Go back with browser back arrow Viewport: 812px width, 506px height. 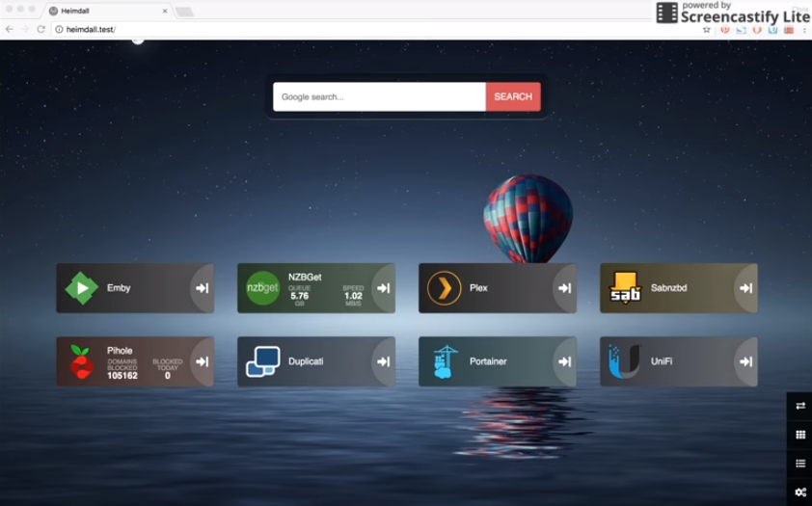pyautogui.click(x=10, y=30)
